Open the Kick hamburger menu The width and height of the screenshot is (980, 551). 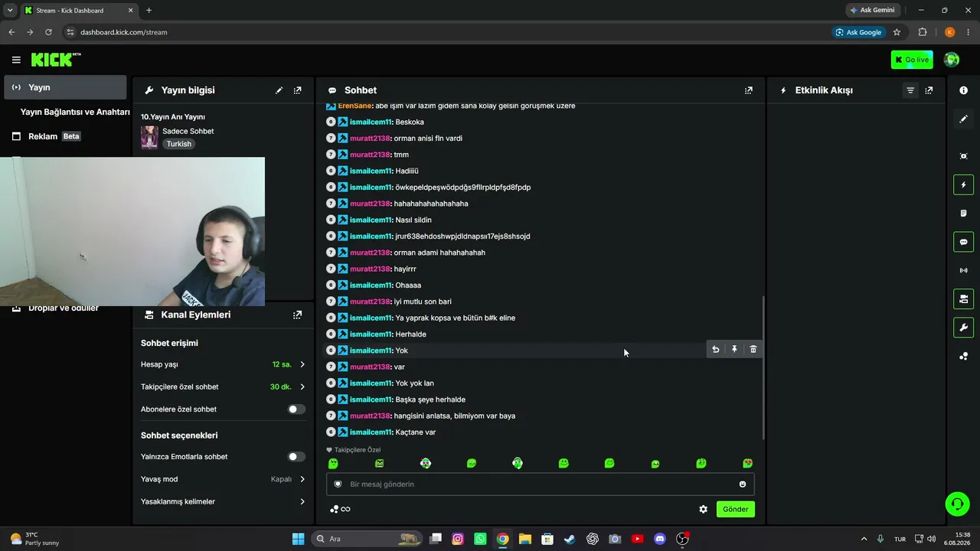(16, 60)
